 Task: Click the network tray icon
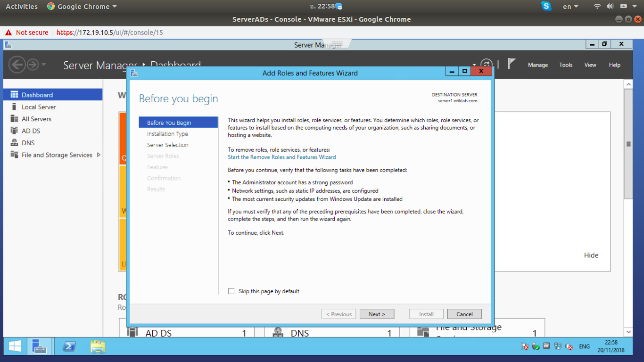558,346
